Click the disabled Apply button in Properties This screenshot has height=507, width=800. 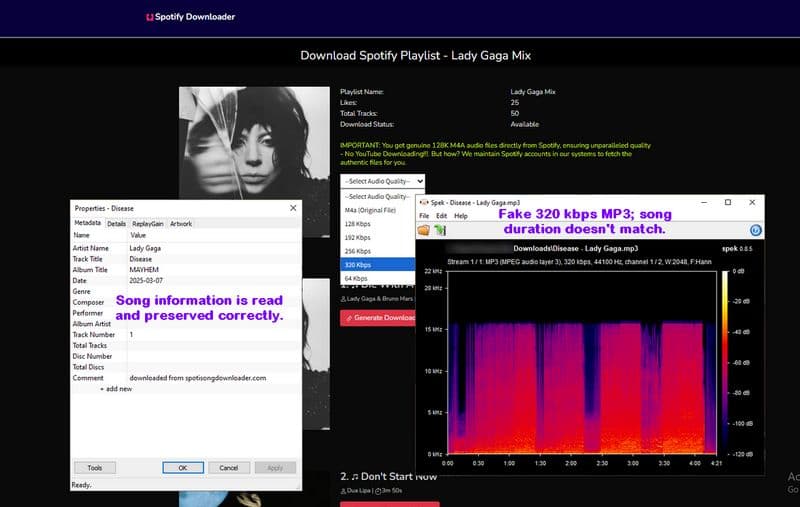[x=275, y=468]
